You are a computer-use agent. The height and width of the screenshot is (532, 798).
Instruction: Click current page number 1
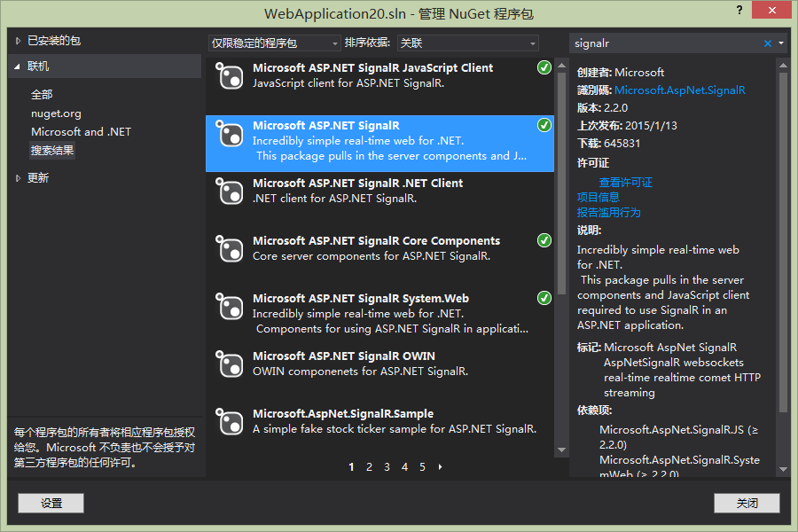[351, 467]
